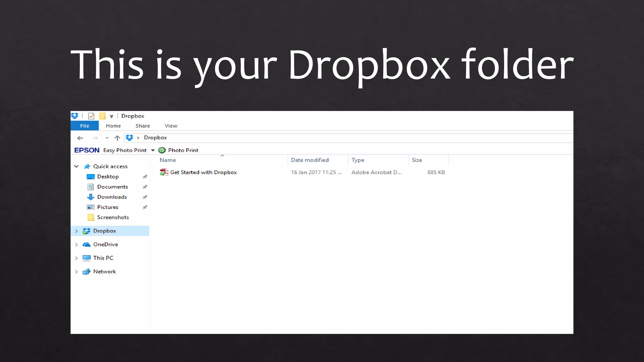Screen dimensions: 644x362
Task: Click the Properties checkmark quick access icon
Action: [x=91, y=116]
